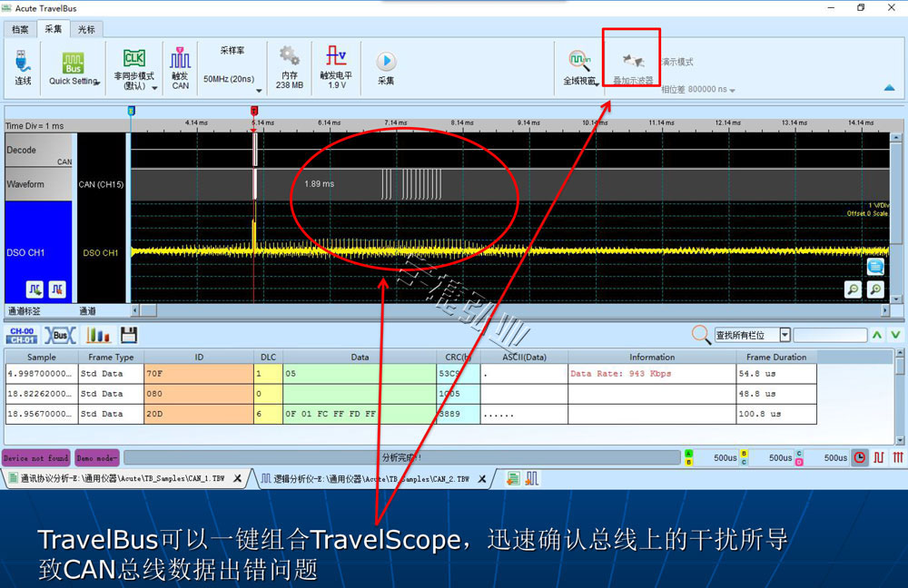Image resolution: width=908 pixels, height=588 pixels.
Task: Click the red T trigger marker on the ruler
Action: [253, 111]
